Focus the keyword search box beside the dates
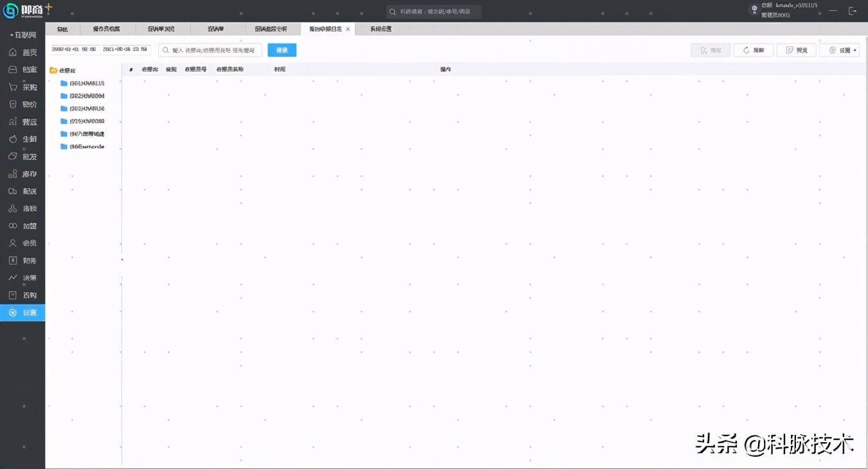Screen dimensions: 868x469 point(210,50)
